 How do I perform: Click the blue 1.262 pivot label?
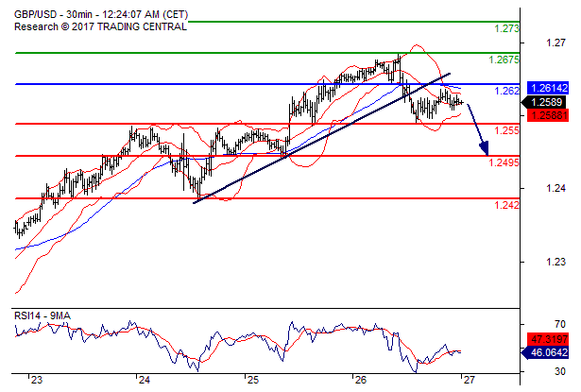[506, 91]
